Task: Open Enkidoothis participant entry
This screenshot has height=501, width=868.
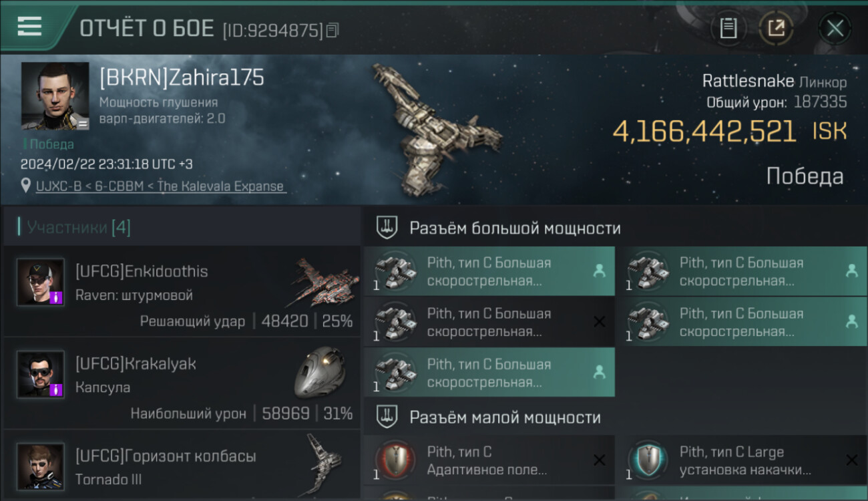Action: (x=182, y=290)
